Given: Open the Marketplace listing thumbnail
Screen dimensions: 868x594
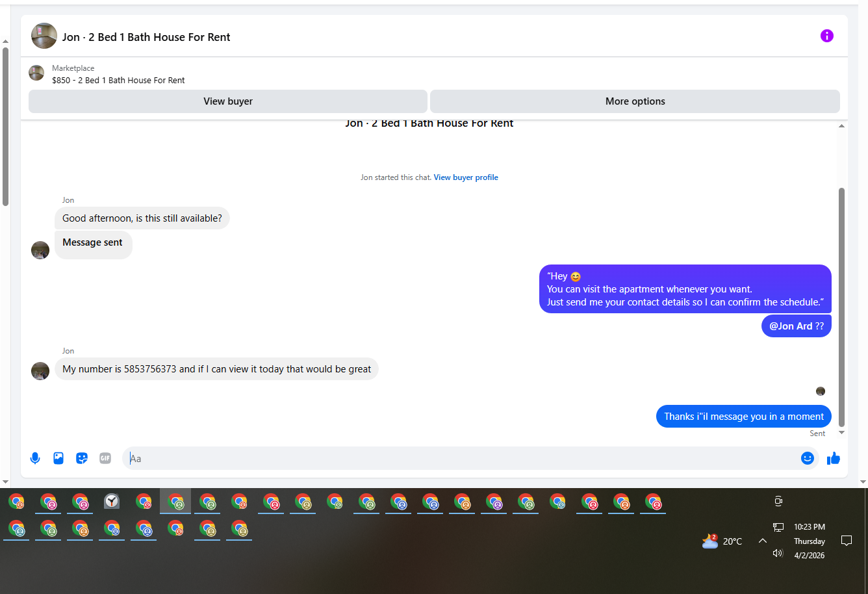Looking at the screenshot, I should point(36,73).
